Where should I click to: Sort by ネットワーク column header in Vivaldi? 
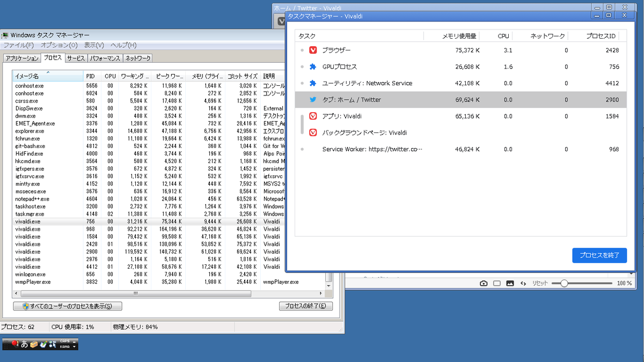pos(540,36)
